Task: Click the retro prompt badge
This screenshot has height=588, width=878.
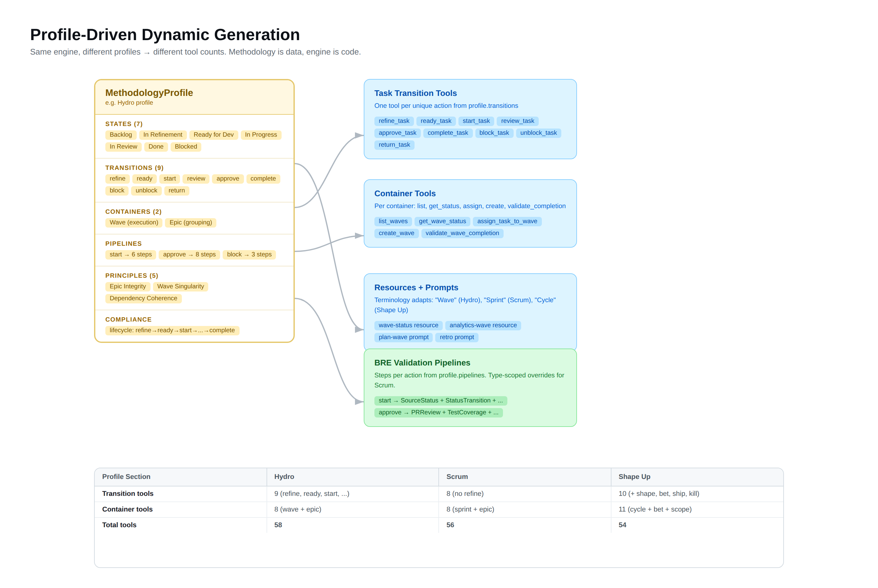Action: tap(457, 337)
